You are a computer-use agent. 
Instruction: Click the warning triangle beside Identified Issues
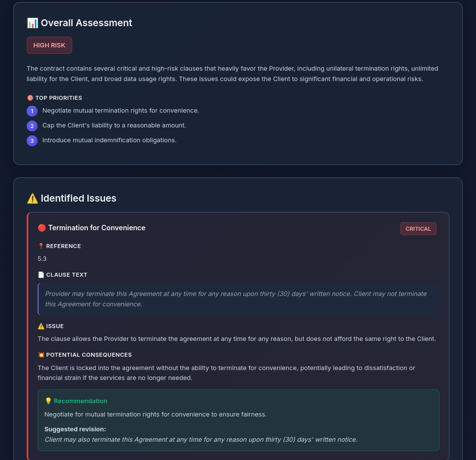point(32,198)
